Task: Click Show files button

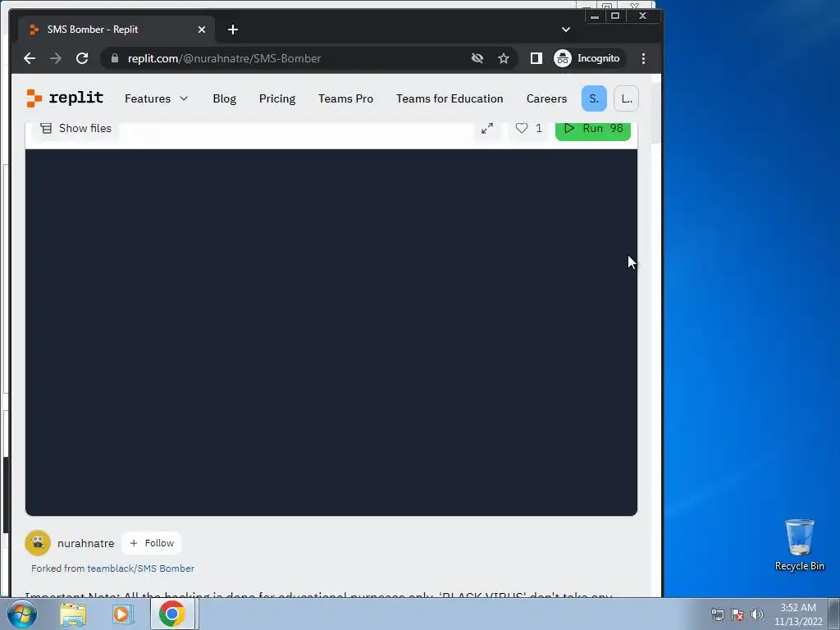Action: [75, 129]
